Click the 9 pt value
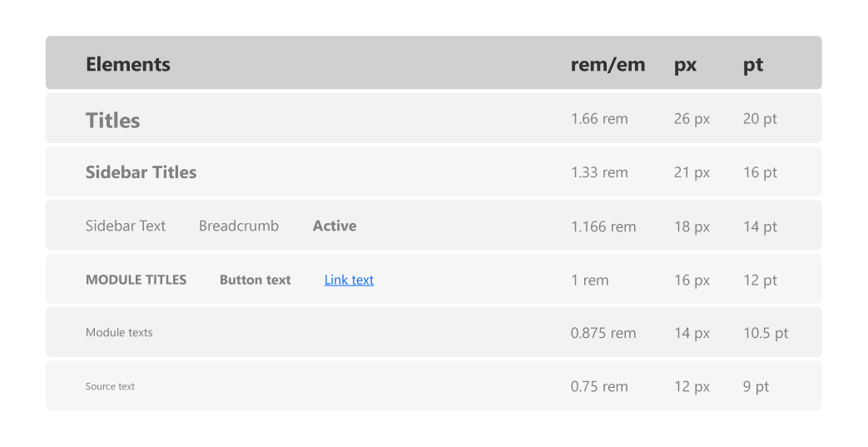 tap(756, 386)
